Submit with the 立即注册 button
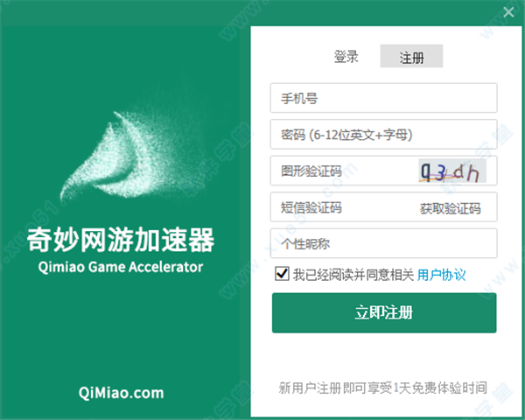Viewport: 525px width, 420px height. [x=384, y=313]
